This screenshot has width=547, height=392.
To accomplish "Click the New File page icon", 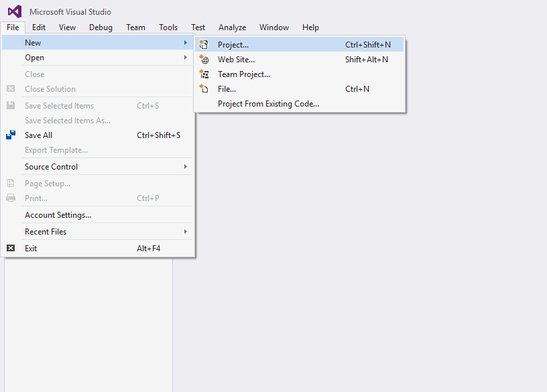I will click(204, 89).
